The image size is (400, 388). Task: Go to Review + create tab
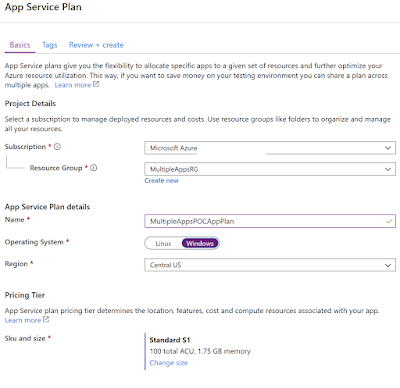coord(96,45)
